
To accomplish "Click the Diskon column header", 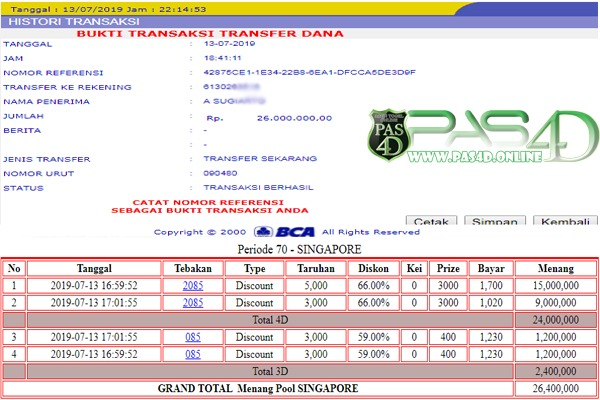I will [x=373, y=268].
